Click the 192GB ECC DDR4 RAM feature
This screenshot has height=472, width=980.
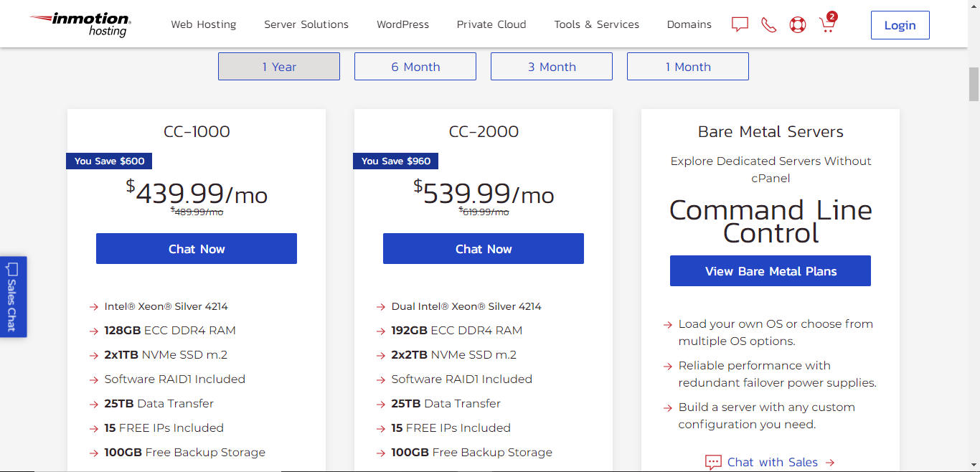click(457, 331)
